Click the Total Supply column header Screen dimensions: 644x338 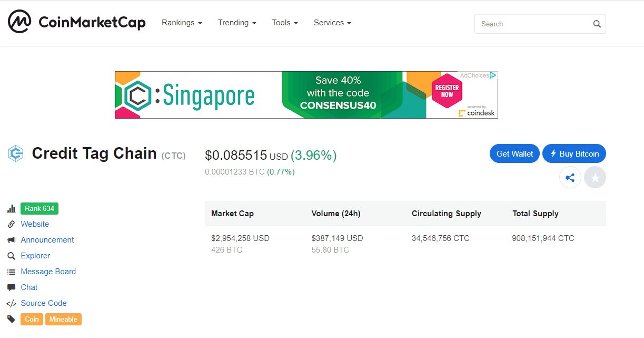[536, 214]
